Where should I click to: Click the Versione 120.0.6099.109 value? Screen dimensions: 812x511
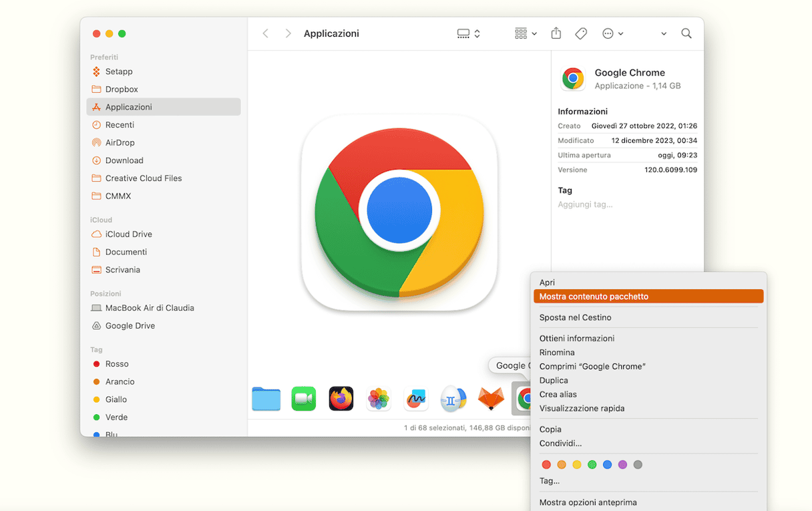pyautogui.click(x=670, y=170)
